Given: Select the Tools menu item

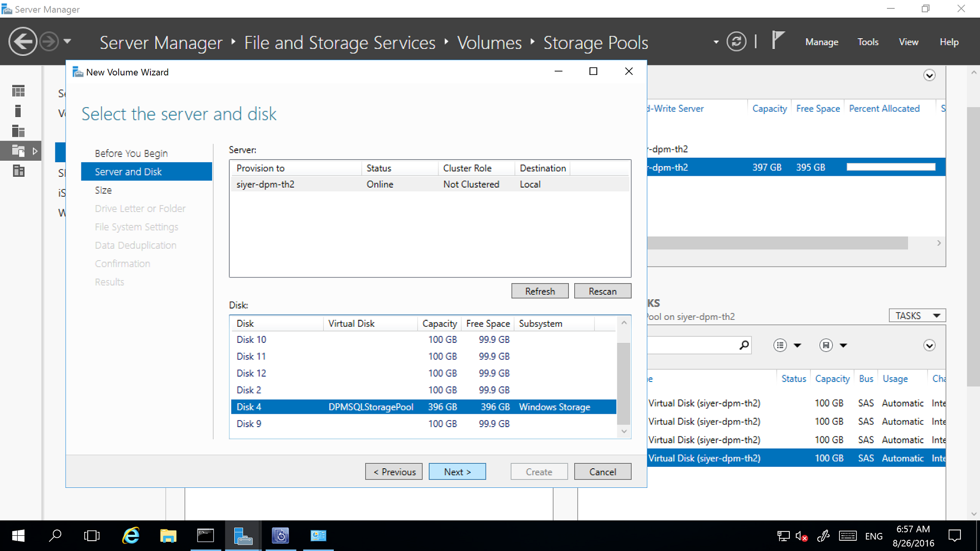Looking at the screenshot, I should click(869, 42).
